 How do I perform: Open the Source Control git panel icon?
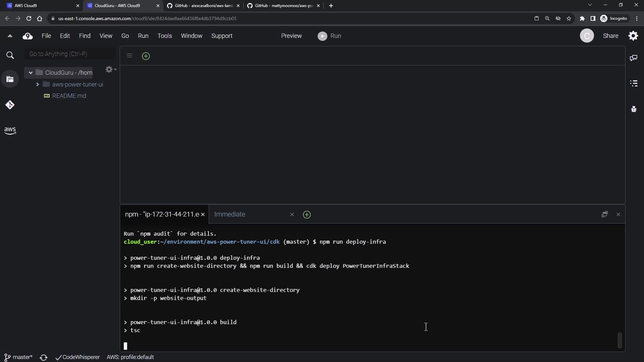tap(10, 105)
